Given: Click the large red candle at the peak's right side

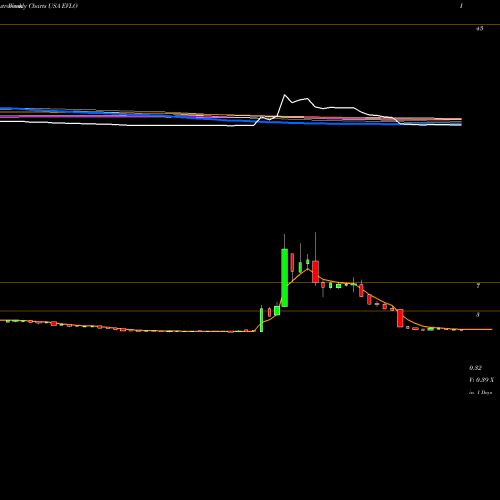Looking at the screenshot, I should point(315,272).
